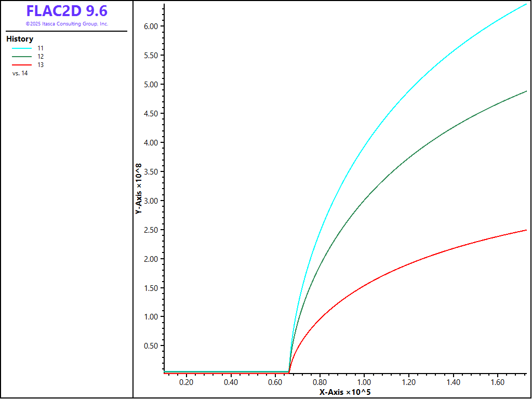Click the Itasca Consulting Group copyright line

(66, 24)
